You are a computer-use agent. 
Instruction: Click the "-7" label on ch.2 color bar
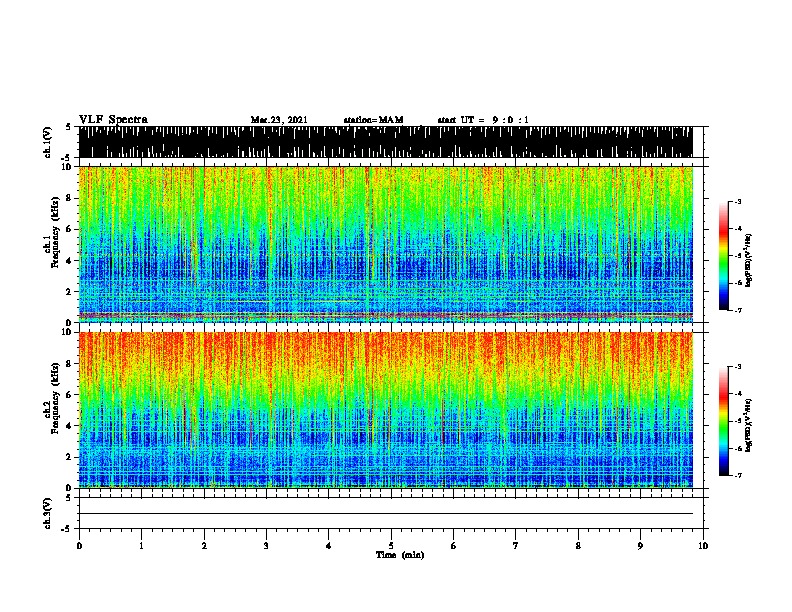737,476
